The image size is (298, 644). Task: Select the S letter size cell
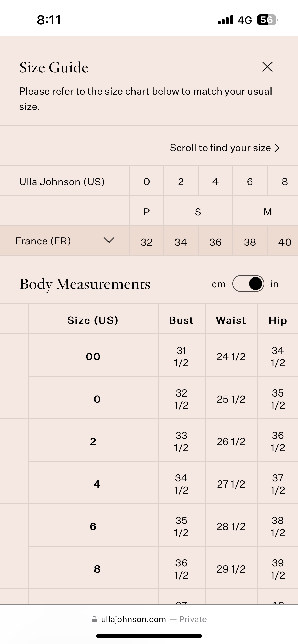click(198, 212)
